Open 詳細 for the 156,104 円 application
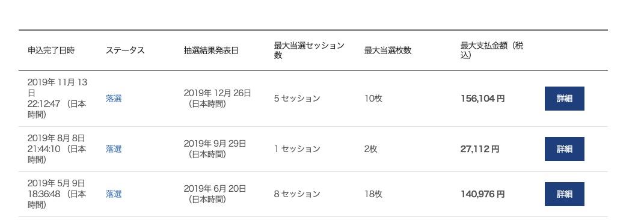The height and width of the screenshot is (220, 644). (x=564, y=99)
